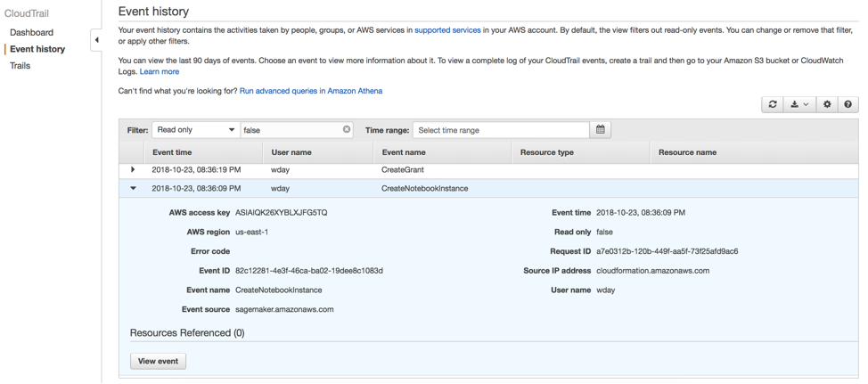The width and height of the screenshot is (868, 384).
Task: Sort by Event name column header
Action: 404,152
